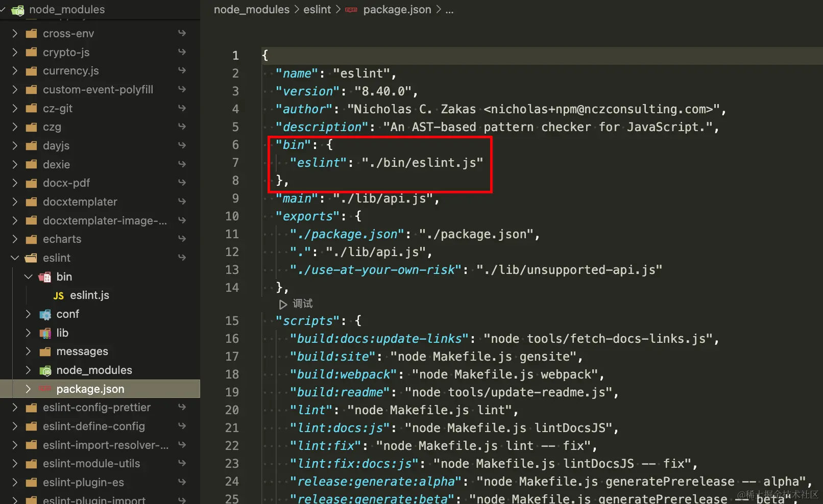The height and width of the screenshot is (504, 823).
Task: Click the "./lib/unsupported-api.js" string
Action: [569, 270]
